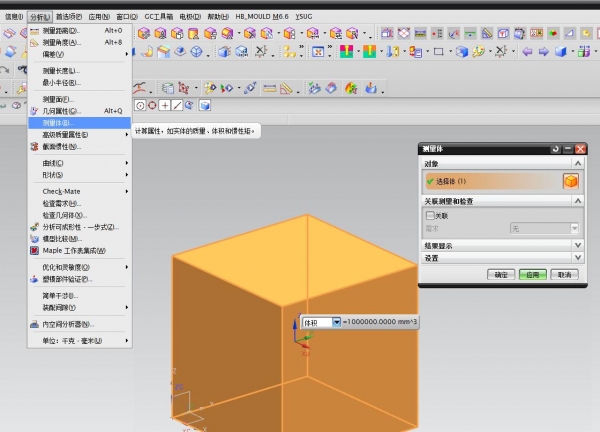Click the green play arrow toolbar icon

[227, 88]
